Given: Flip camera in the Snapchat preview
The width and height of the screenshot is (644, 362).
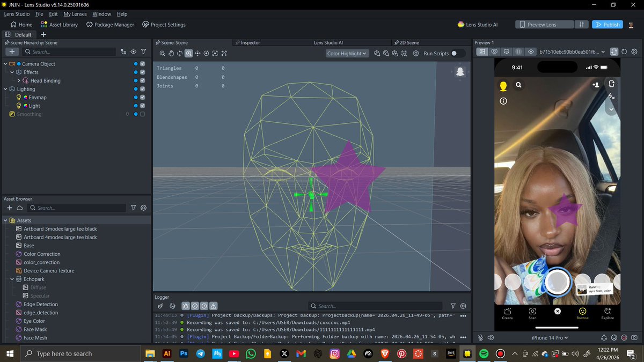Looking at the screenshot, I should coord(611,84).
